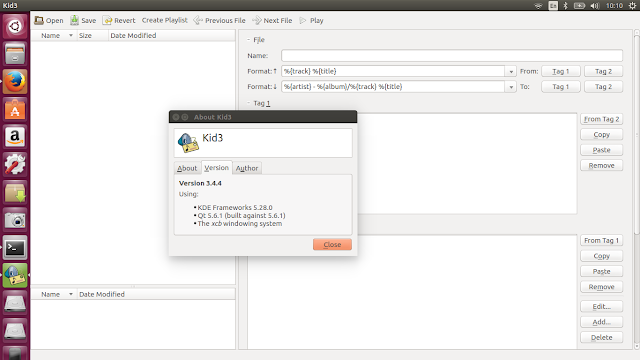Go to Next File
This screenshot has height=360, width=640.
pos(272,20)
